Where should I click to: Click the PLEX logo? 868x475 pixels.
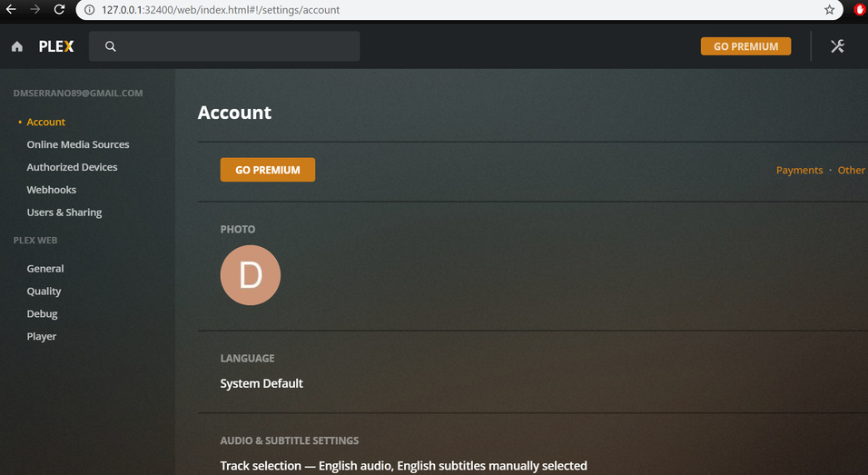point(56,46)
